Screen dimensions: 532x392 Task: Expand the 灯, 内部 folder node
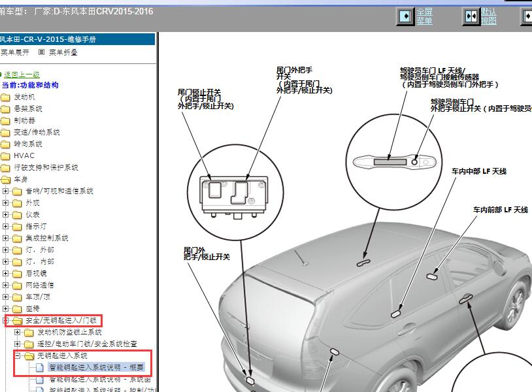click(5, 261)
